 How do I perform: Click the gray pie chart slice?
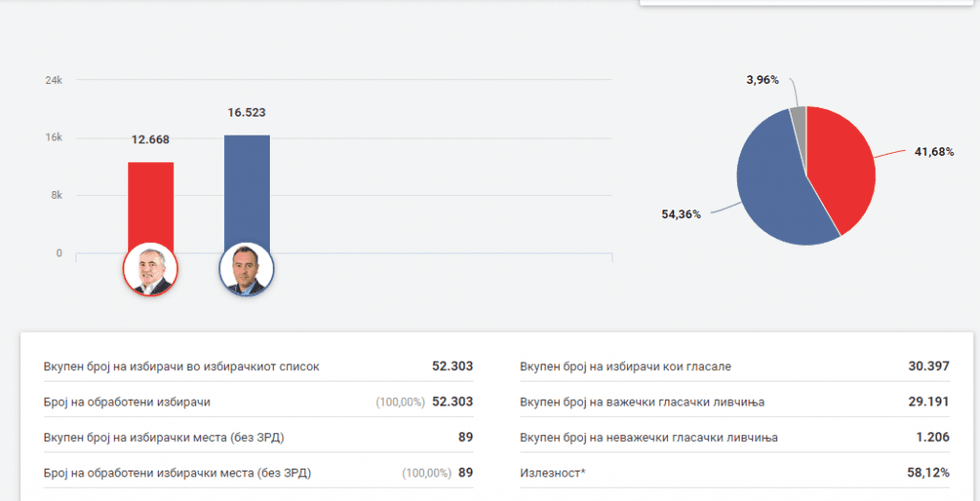click(798, 115)
